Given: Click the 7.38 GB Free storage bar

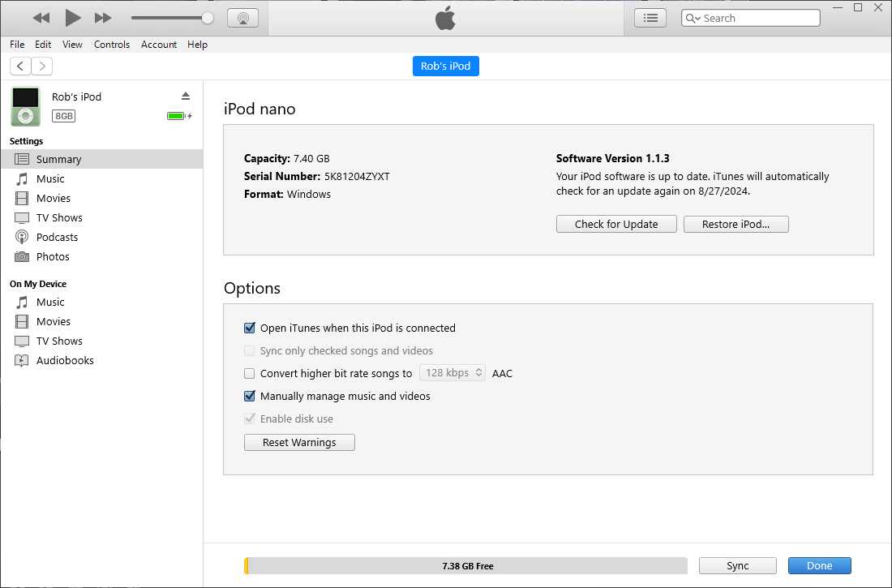Looking at the screenshot, I should (x=468, y=566).
